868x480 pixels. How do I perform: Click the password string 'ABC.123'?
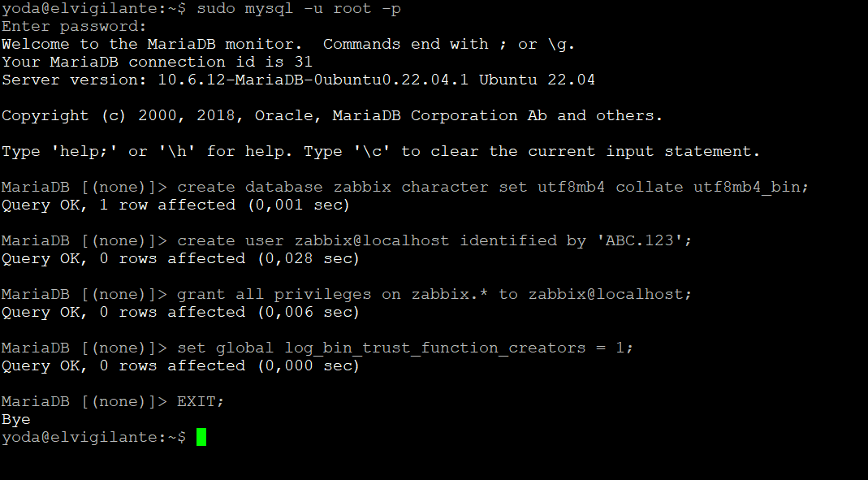pos(639,240)
